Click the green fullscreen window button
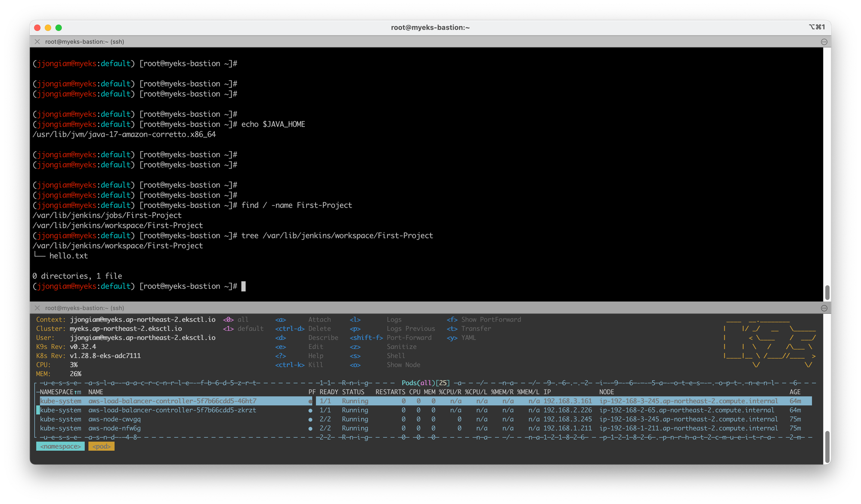This screenshot has width=861, height=504. [59, 28]
